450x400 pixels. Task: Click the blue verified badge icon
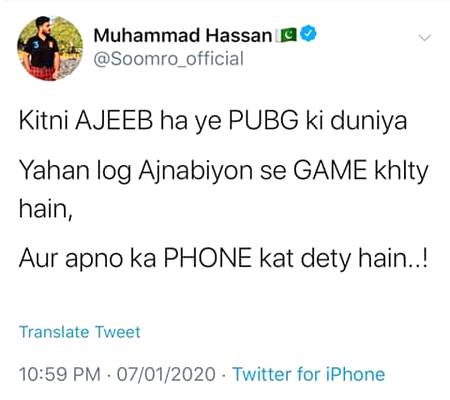[308, 34]
